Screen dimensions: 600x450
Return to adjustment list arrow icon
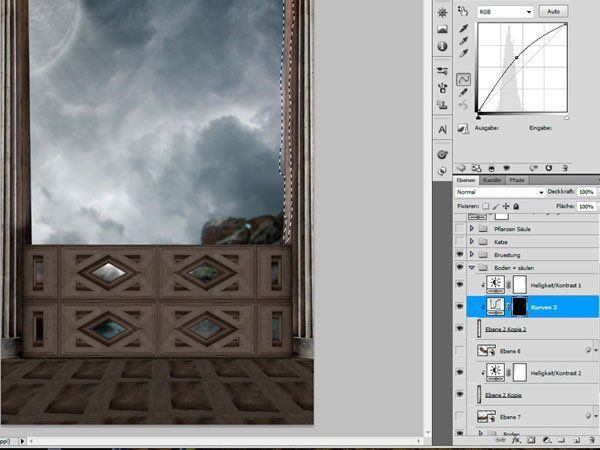[462, 168]
